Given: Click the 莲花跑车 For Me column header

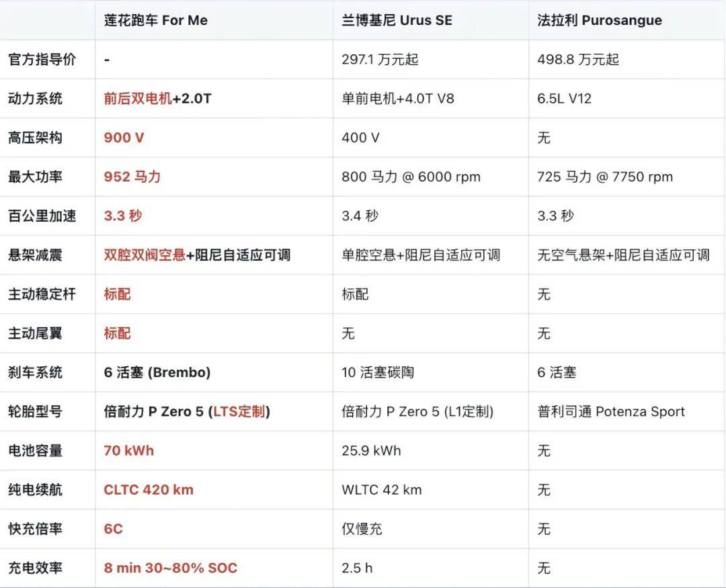Looking at the screenshot, I should point(156,20).
